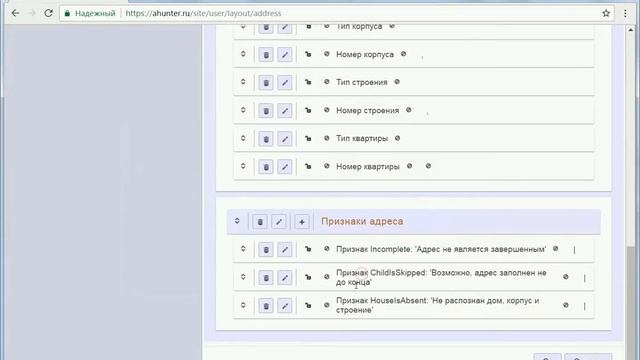The width and height of the screenshot is (640, 360).
Task: Click reorder arrows of 'Номер корпуса' row
Action: click(x=243, y=54)
